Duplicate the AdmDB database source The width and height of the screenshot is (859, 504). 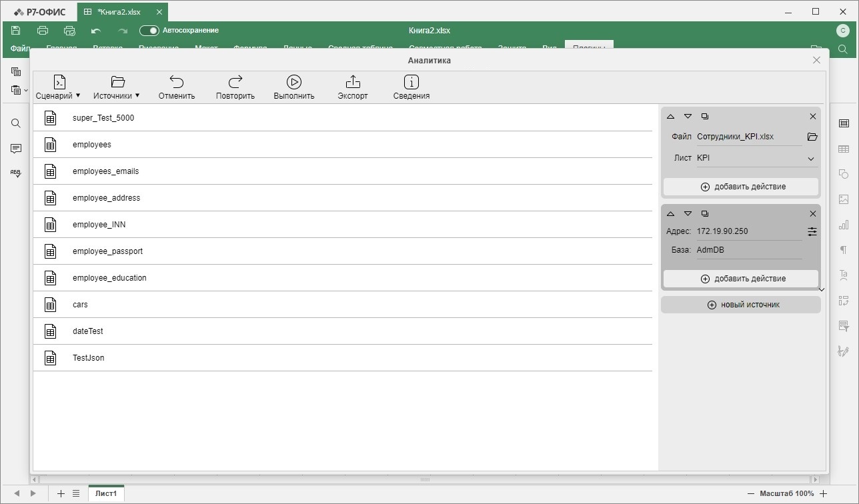[x=705, y=213]
